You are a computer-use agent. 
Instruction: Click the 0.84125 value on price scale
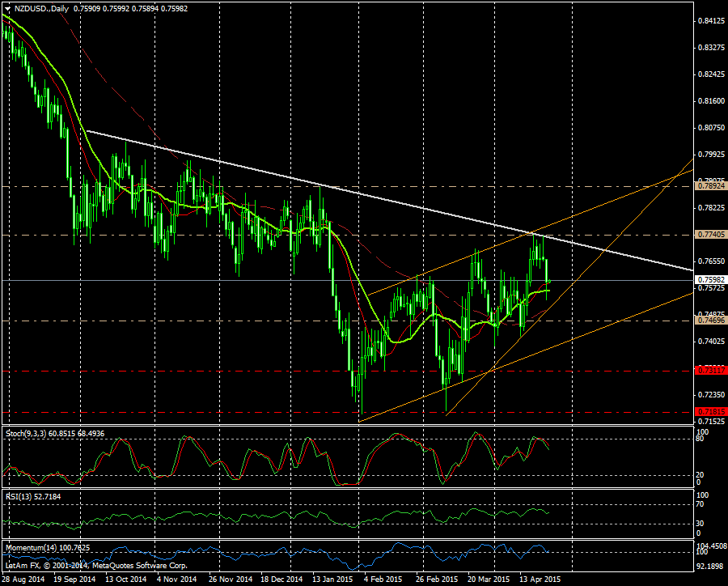tap(711, 21)
